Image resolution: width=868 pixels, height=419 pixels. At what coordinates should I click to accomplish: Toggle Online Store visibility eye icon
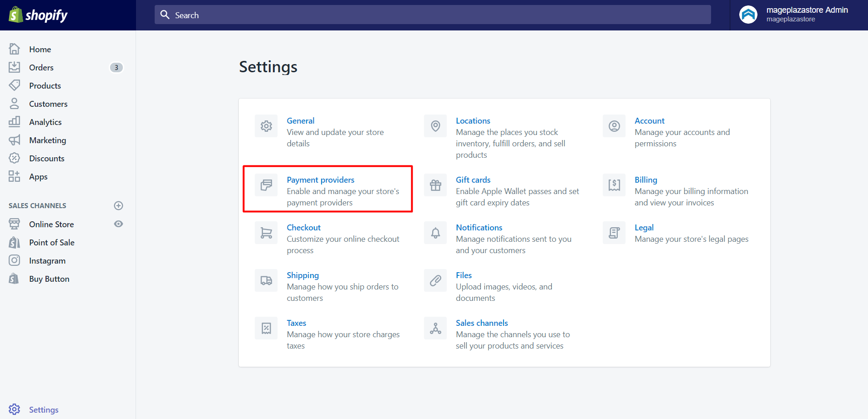(x=118, y=224)
